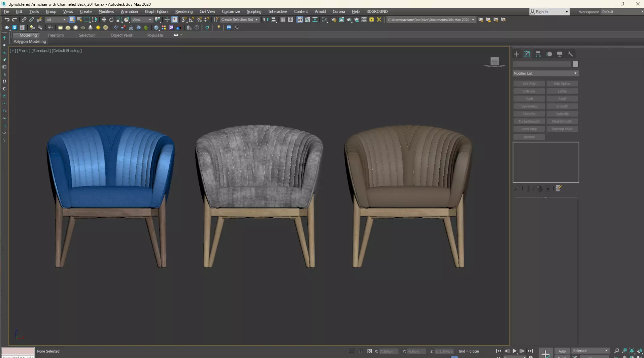The width and height of the screenshot is (644, 358).
Task: Open the Utilities wrench panel tab
Action: pyautogui.click(x=570, y=54)
